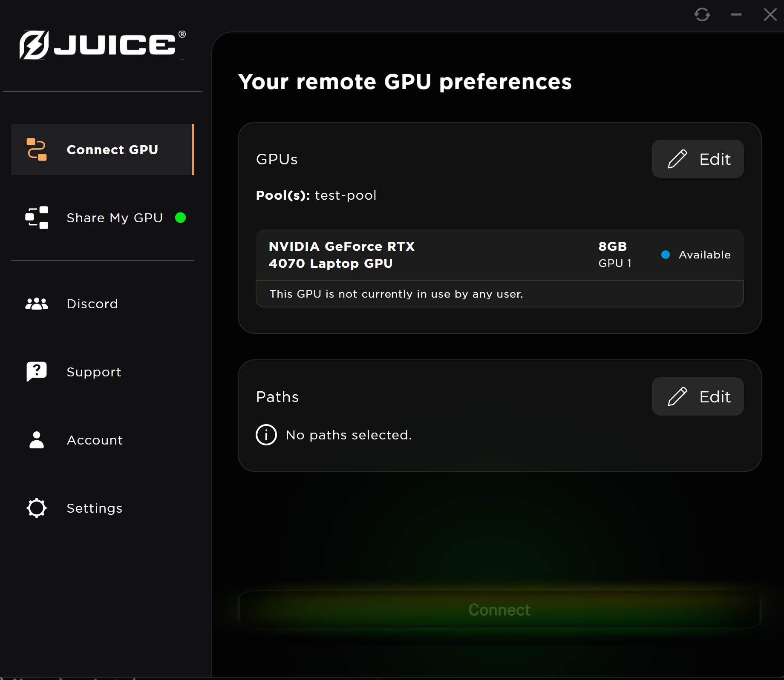Click the Paths section title

coord(277,396)
